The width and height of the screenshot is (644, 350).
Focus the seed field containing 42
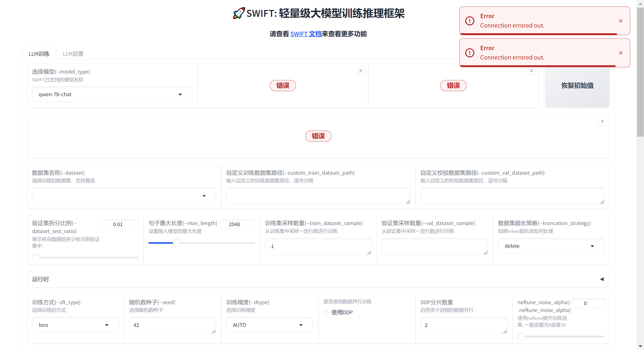click(172, 325)
